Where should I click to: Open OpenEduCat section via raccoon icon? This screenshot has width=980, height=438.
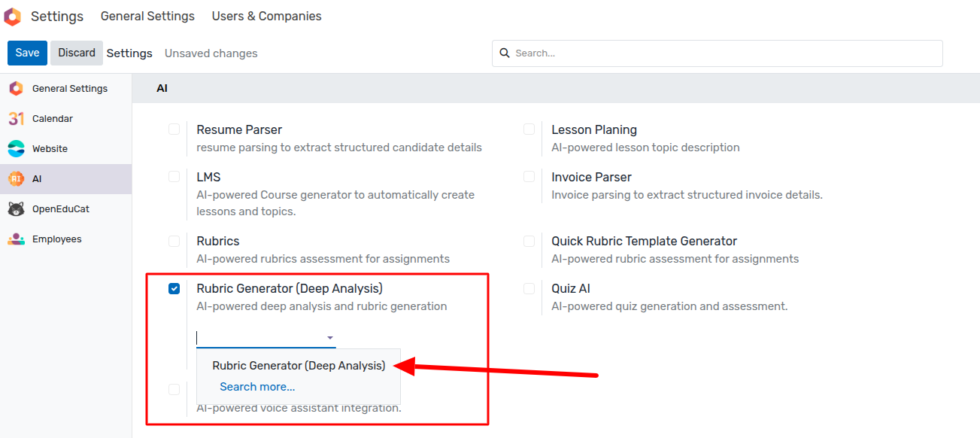(16, 209)
